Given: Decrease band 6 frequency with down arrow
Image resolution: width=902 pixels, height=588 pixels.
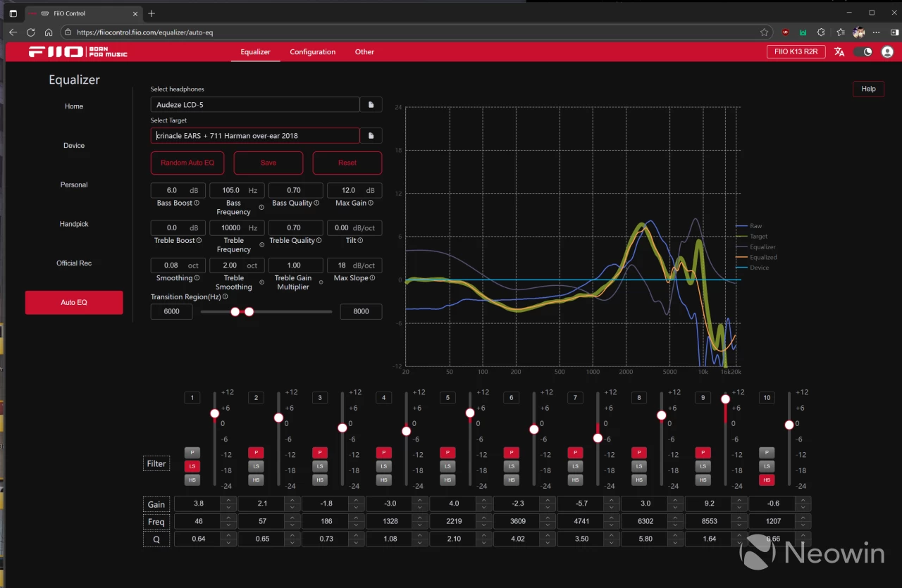Looking at the screenshot, I should click(547, 525).
